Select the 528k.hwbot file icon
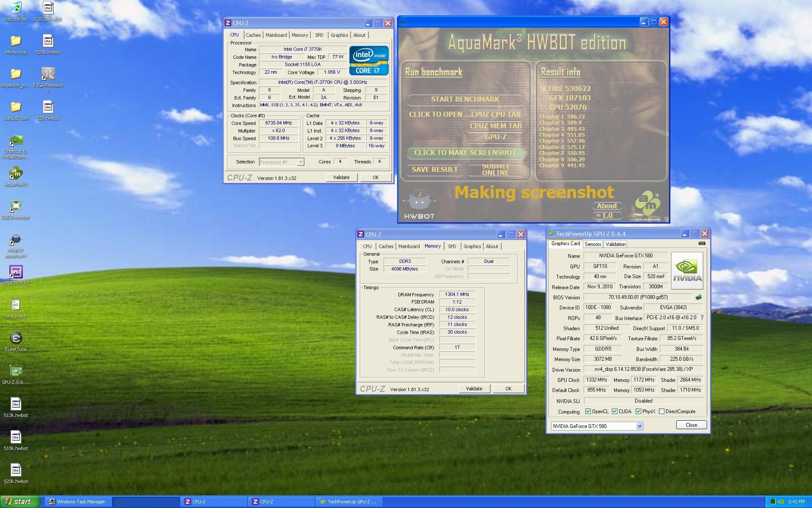The height and width of the screenshot is (508, 812). (x=48, y=44)
